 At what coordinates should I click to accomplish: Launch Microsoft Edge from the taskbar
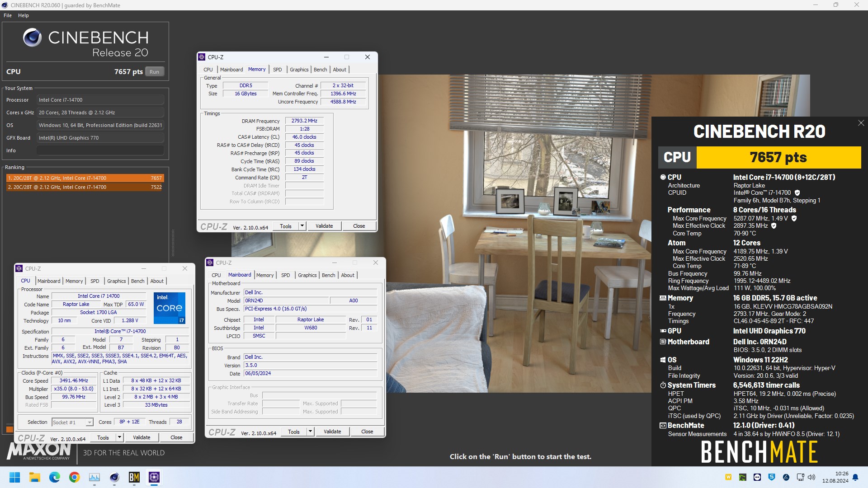(55, 477)
